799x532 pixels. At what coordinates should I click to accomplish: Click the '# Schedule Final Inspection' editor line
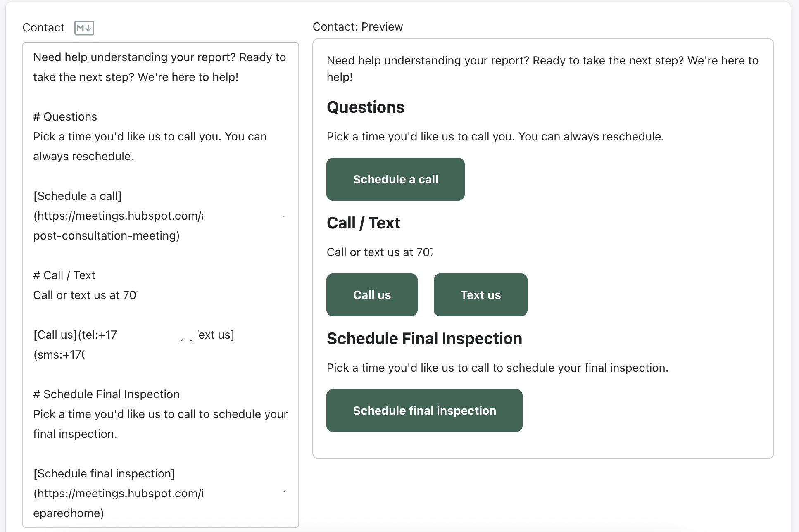[x=107, y=394]
